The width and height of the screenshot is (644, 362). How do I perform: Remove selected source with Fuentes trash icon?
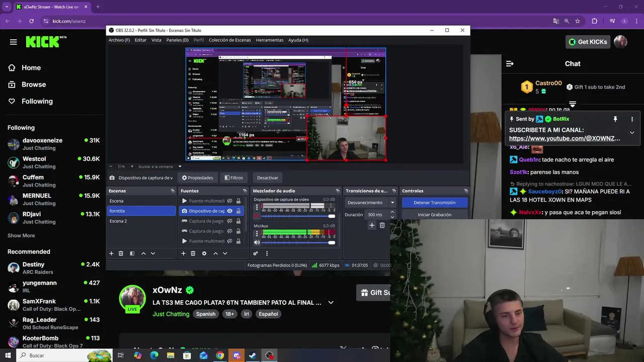(x=193, y=253)
